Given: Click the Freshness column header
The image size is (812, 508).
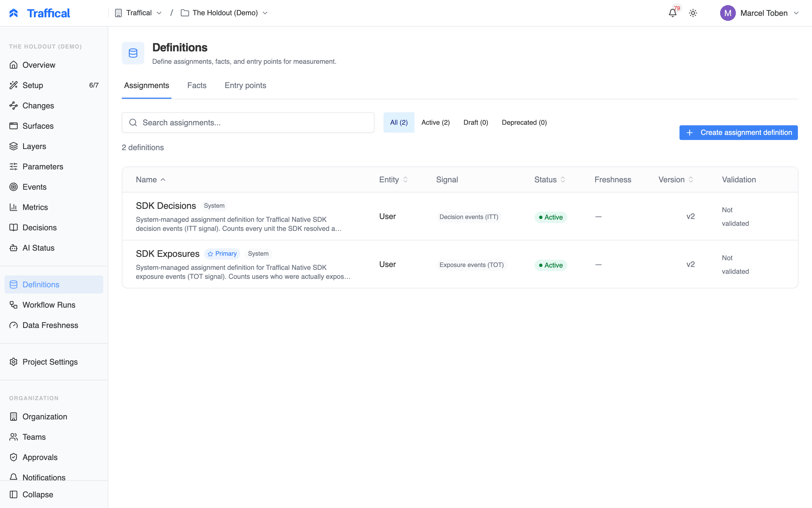Looking at the screenshot, I should coord(613,180).
